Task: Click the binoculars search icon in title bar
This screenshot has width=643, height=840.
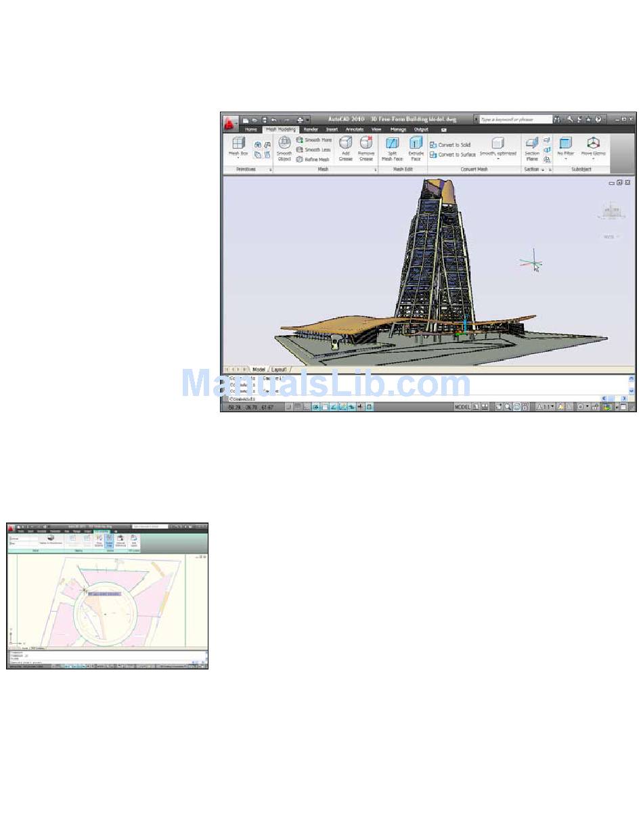Action: [558, 119]
